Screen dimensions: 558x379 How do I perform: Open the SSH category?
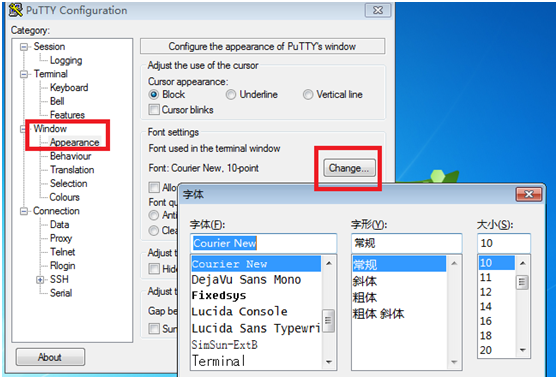(59, 279)
